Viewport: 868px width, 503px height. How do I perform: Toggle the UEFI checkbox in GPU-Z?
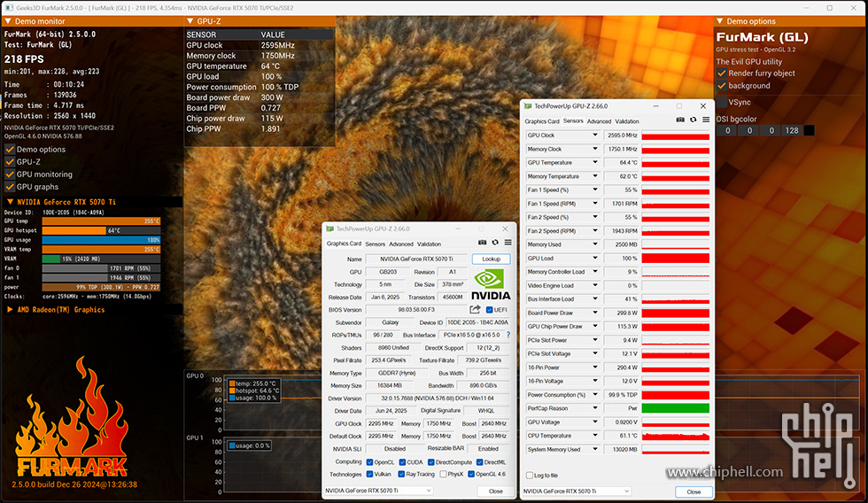pos(489,310)
